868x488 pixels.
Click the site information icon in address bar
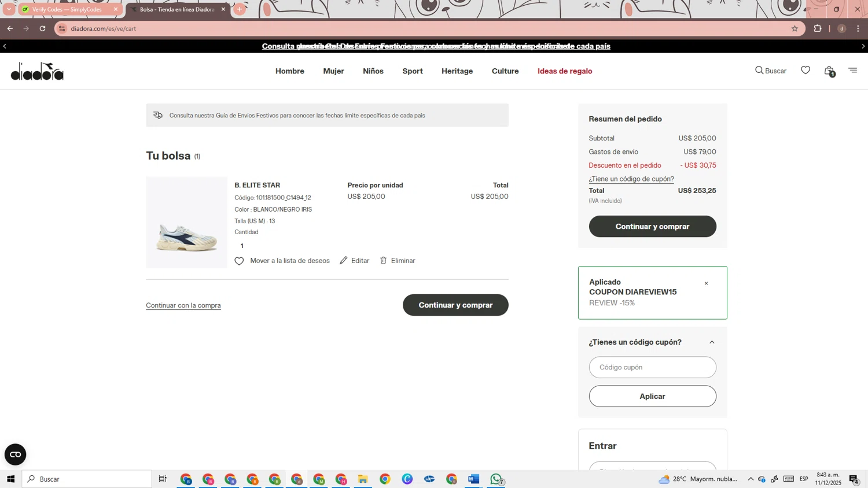pos(62,28)
